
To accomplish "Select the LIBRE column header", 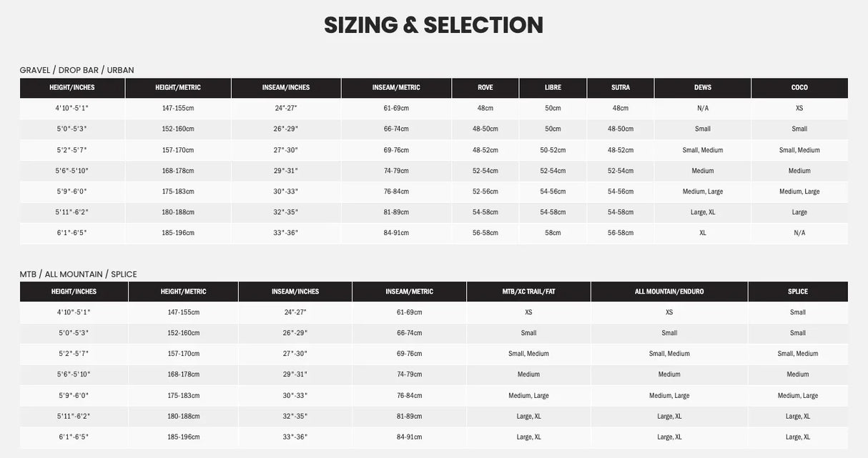I will click(553, 88).
